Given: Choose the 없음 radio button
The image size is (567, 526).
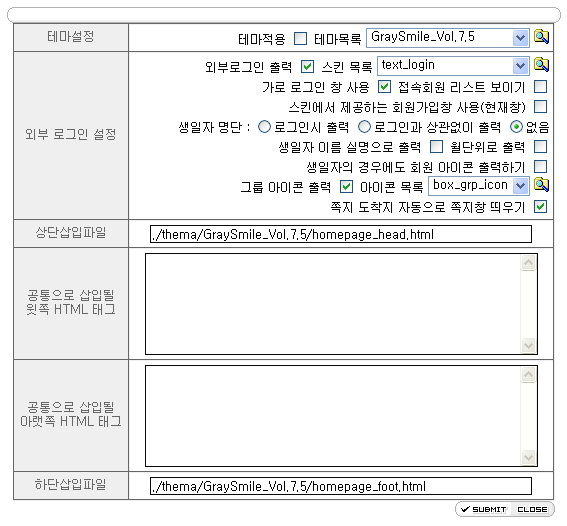Looking at the screenshot, I should coord(516,127).
